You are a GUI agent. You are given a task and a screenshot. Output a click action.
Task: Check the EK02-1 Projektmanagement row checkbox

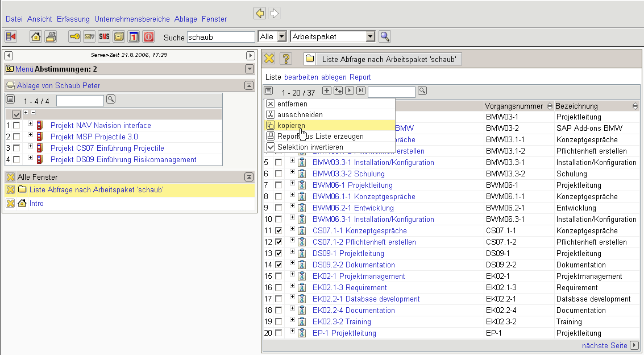pos(279,276)
